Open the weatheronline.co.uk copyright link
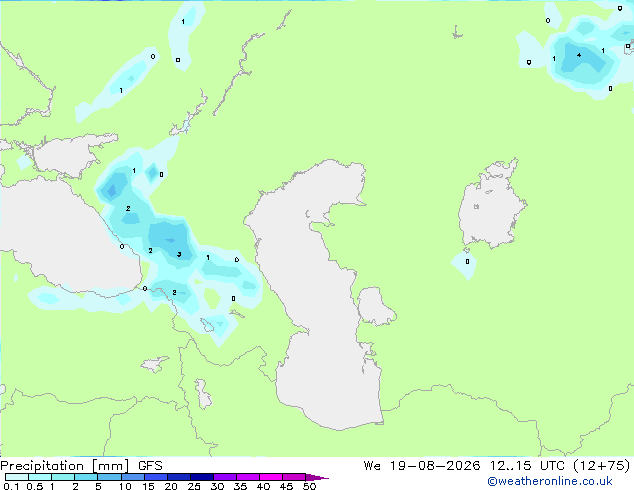This screenshot has height=490, width=634. tap(550, 481)
